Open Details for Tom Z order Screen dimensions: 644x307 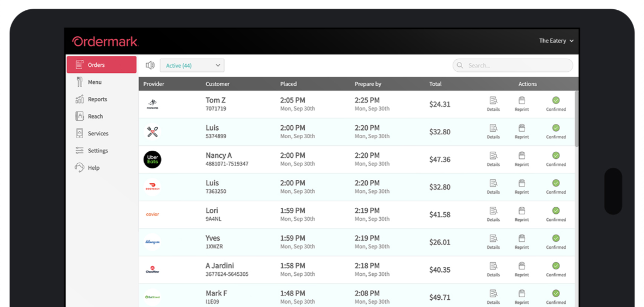493,104
